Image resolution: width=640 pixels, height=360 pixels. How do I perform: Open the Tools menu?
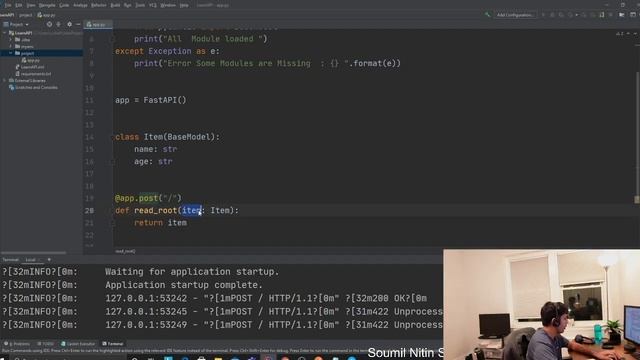(140, 5)
